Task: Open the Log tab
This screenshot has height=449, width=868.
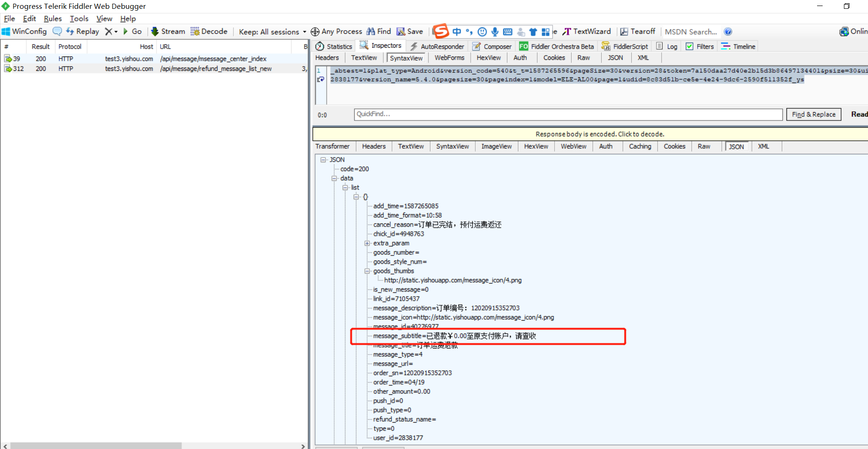Action: [667, 46]
